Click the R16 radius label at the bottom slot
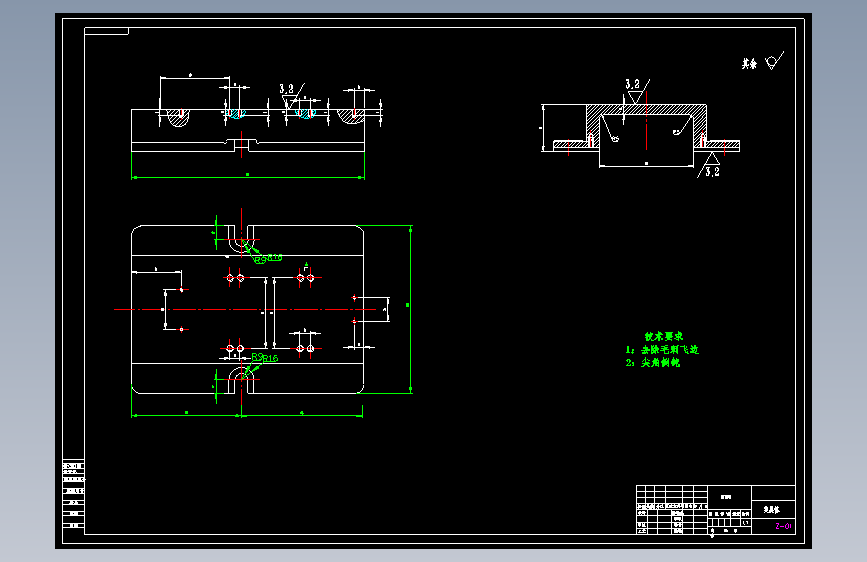 tap(270, 358)
